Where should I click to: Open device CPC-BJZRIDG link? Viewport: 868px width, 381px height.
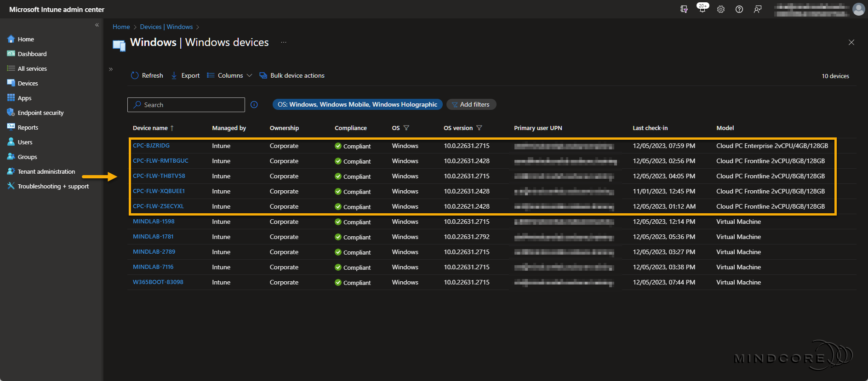[x=151, y=146]
